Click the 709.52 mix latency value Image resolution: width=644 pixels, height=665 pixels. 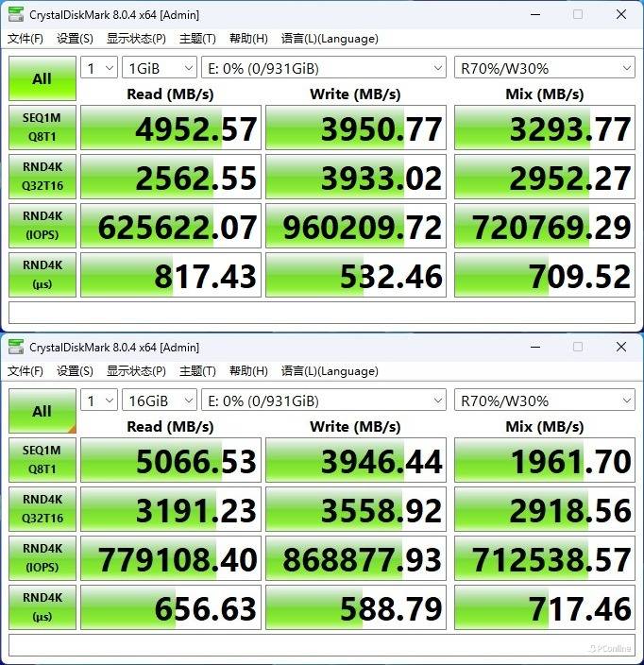pos(544,275)
